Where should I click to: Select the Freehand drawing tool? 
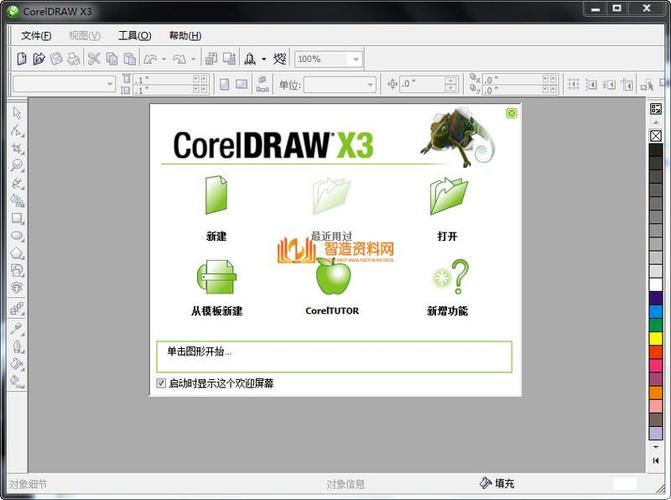(x=17, y=183)
